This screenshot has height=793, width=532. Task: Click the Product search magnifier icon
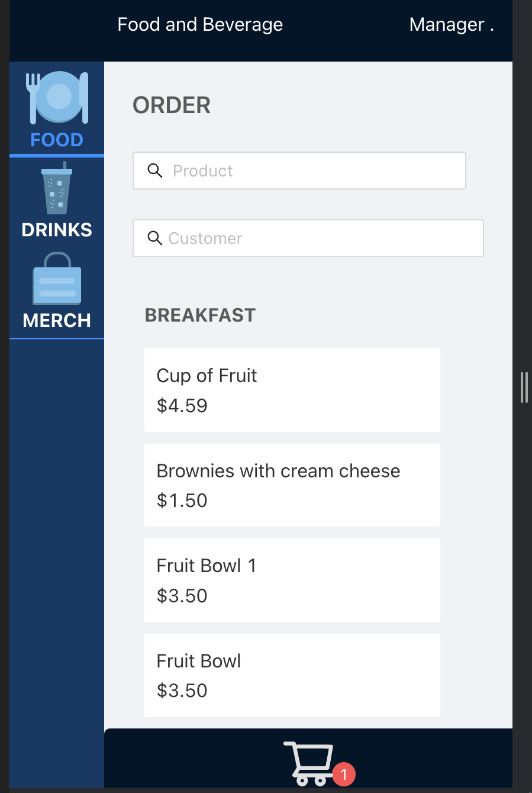(155, 171)
